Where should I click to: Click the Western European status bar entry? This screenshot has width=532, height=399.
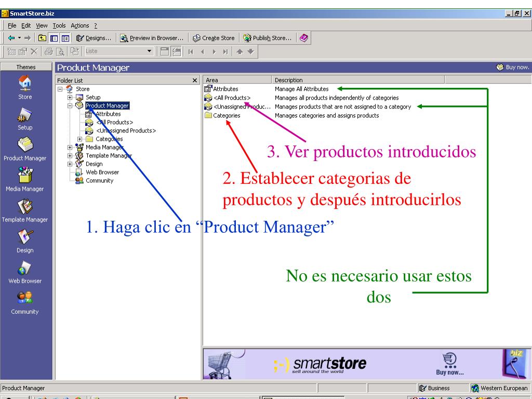click(499, 388)
